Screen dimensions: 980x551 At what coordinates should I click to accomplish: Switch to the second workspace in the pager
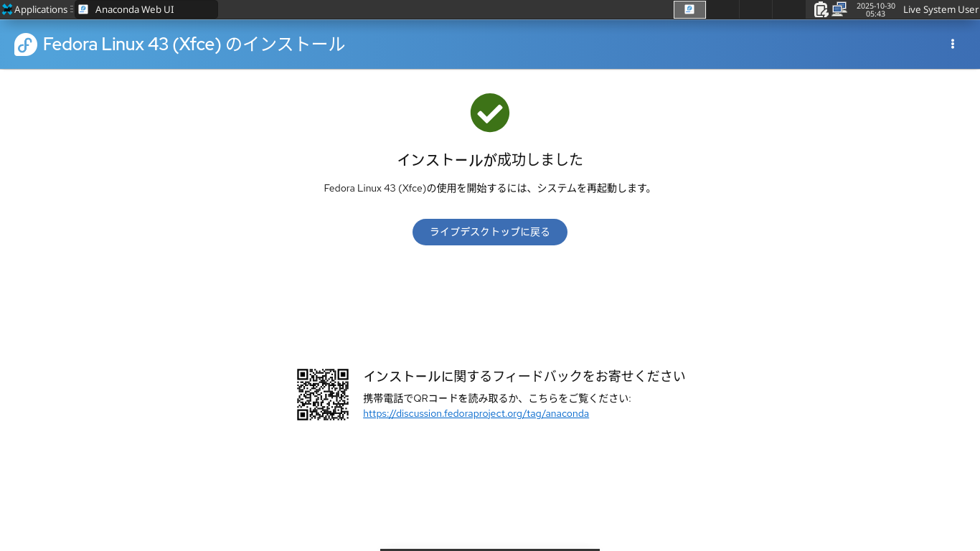(722, 9)
